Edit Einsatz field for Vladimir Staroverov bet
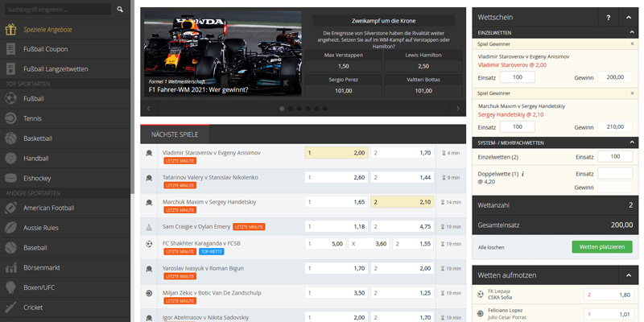644x322 pixels. coord(518,77)
